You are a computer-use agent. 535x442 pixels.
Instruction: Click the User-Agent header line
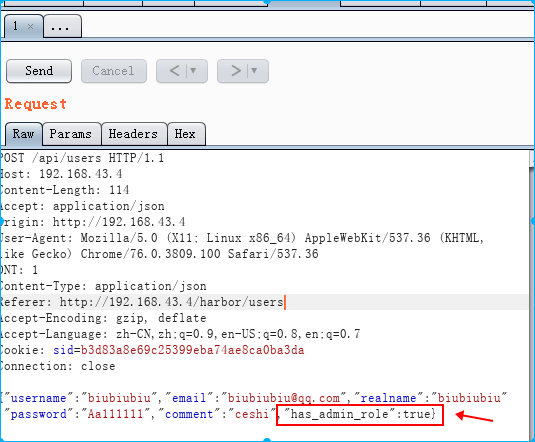tap(242, 238)
